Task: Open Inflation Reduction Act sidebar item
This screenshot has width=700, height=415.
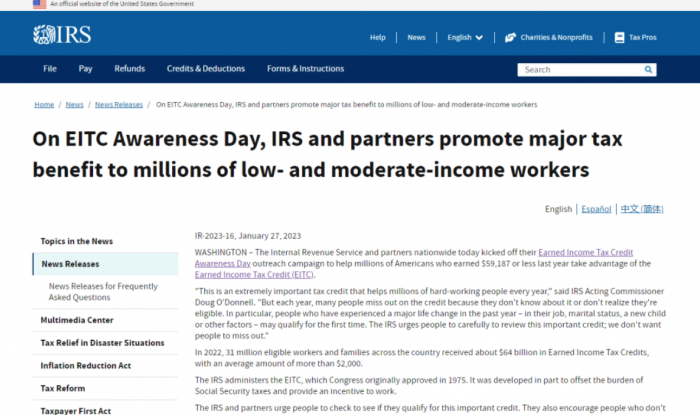Action: (x=85, y=365)
